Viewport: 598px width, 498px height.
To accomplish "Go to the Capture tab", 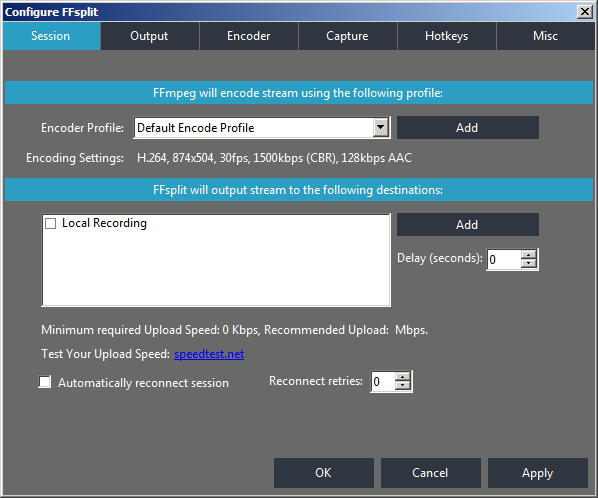I will 347,36.
